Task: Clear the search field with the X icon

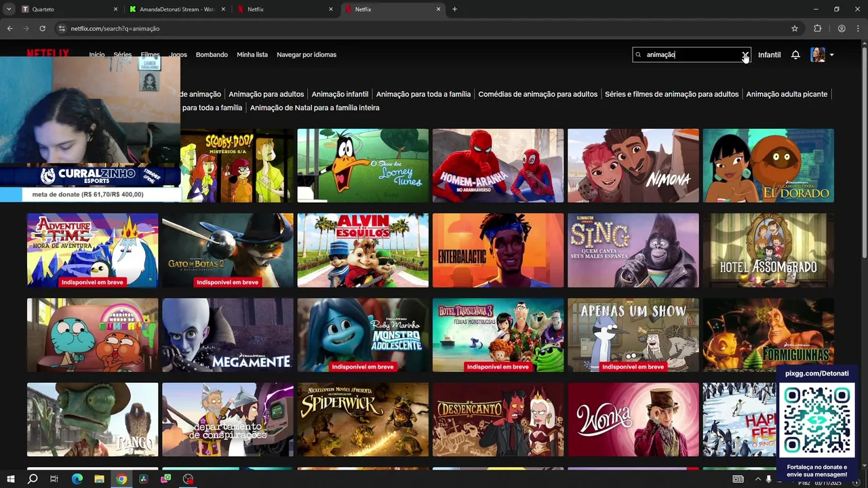Action: [745, 55]
